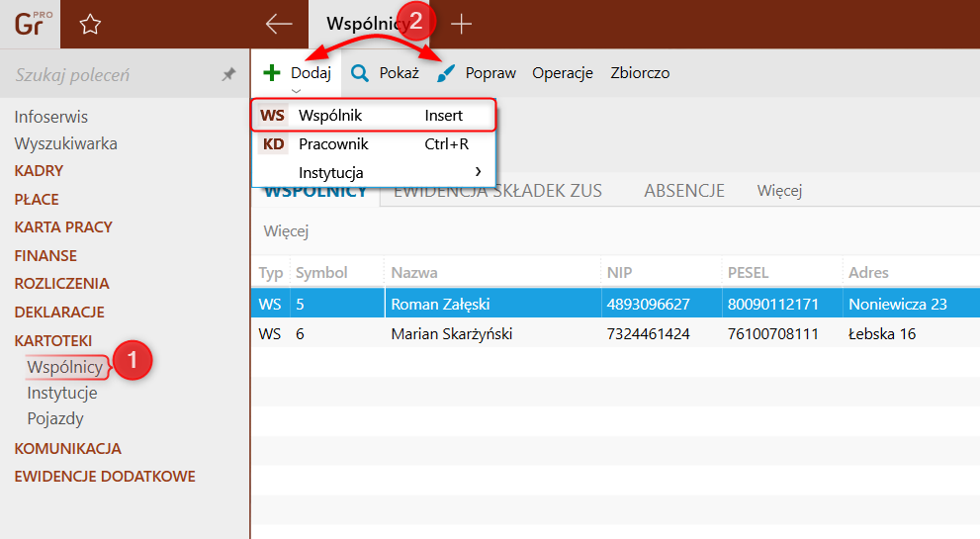Image resolution: width=980 pixels, height=539 pixels.
Task: Click PESEL value 80090112171
Action: point(772,305)
